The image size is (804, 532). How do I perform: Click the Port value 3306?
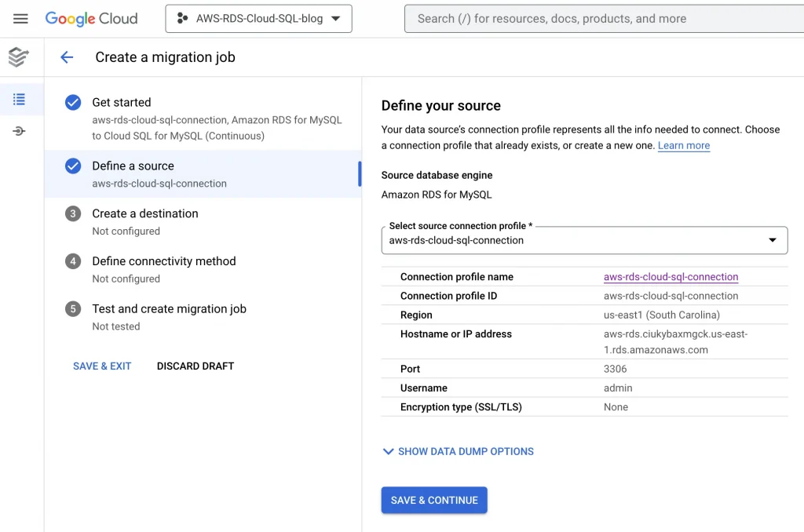pyautogui.click(x=615, y=369)
